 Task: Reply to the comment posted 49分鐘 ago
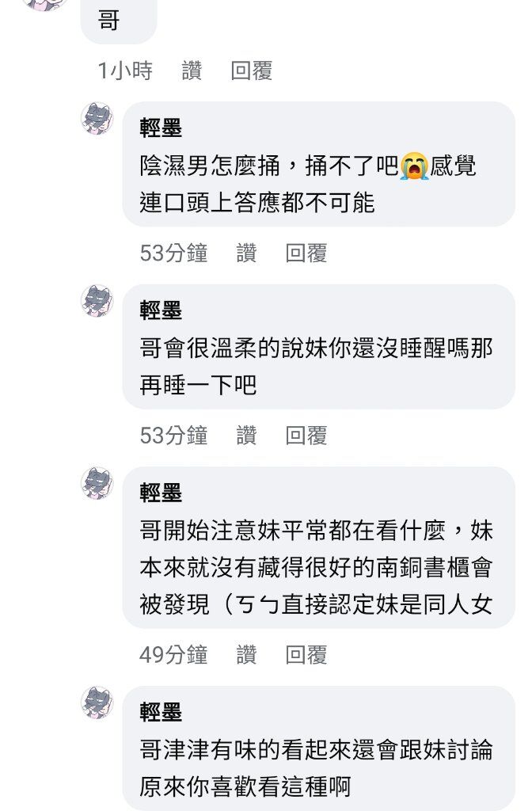(x=306, y=655)
